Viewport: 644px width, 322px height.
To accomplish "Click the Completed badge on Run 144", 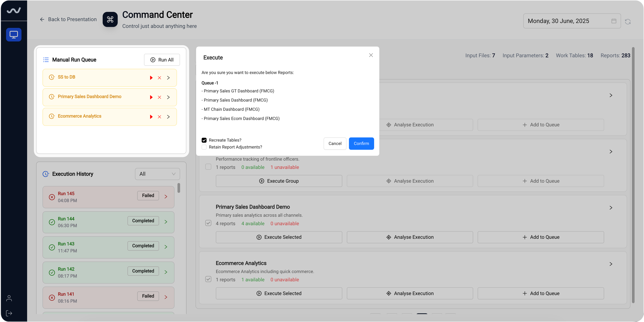I will (143, 221).
